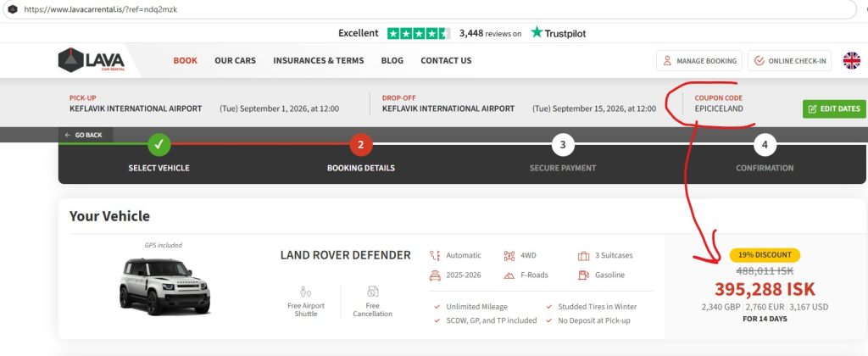The height and width of the screenshot is (356, 868).
Task: Click the Free Airport Shuttle icon
Action: pyautogui.click(x=305, y=292)
